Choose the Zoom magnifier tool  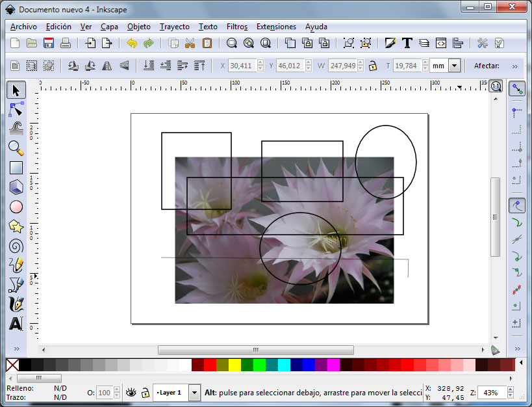16,148
